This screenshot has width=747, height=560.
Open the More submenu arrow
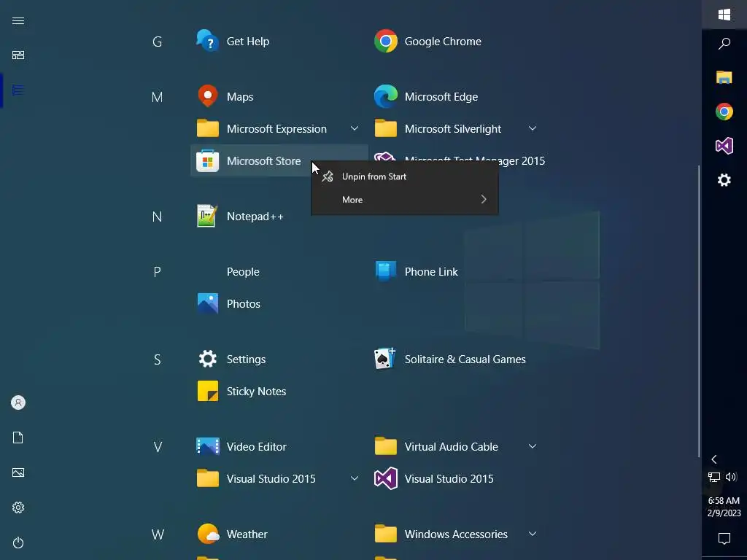coord(484,200)
